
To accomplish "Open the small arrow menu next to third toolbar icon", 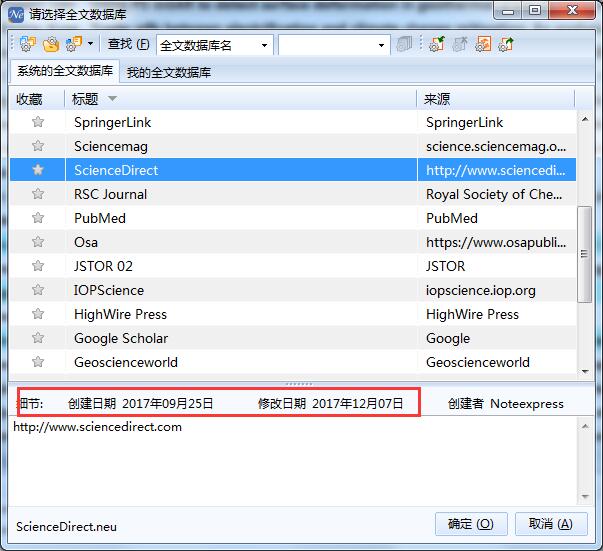I will [90, 43].
